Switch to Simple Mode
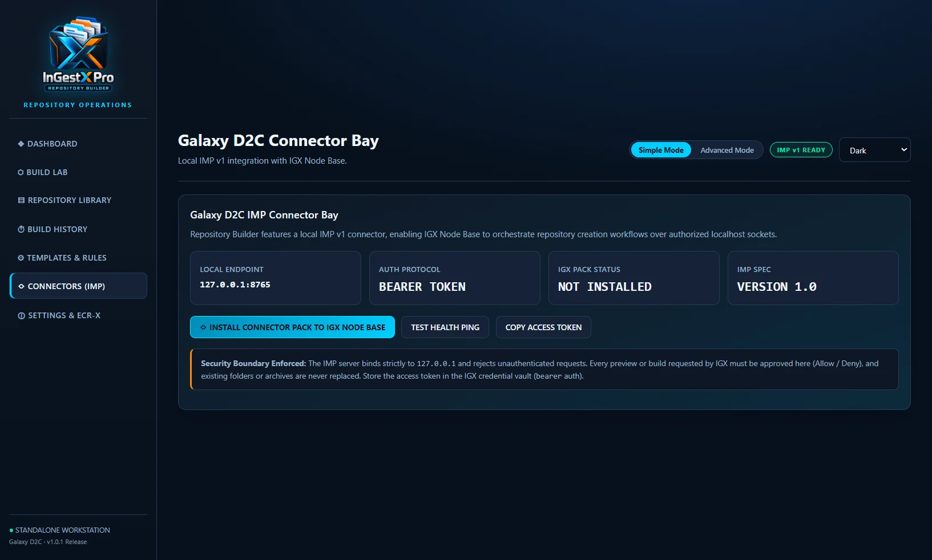The image size is (932, 560). click(661, 150)
